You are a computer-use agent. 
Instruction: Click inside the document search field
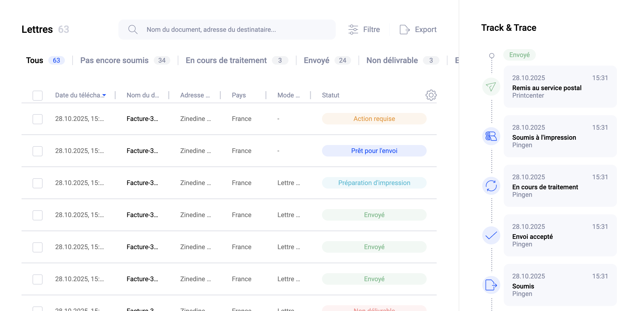(x=225, y=29)
